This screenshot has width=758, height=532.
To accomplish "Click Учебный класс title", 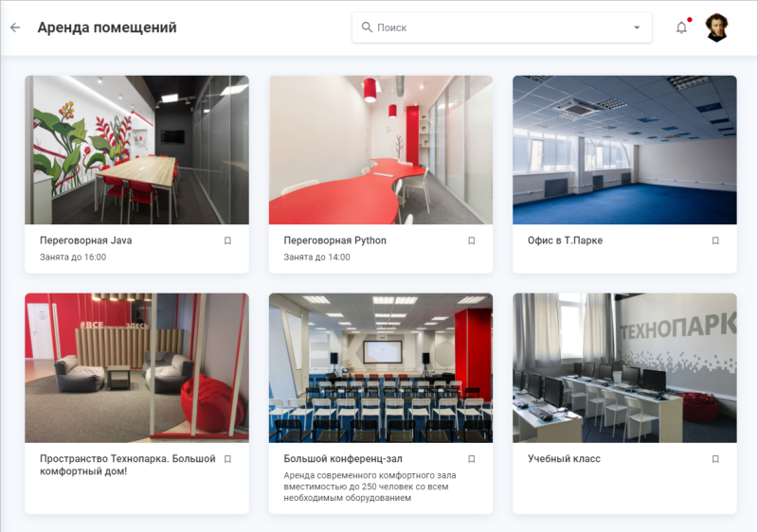I will click(x=564, y=459).
